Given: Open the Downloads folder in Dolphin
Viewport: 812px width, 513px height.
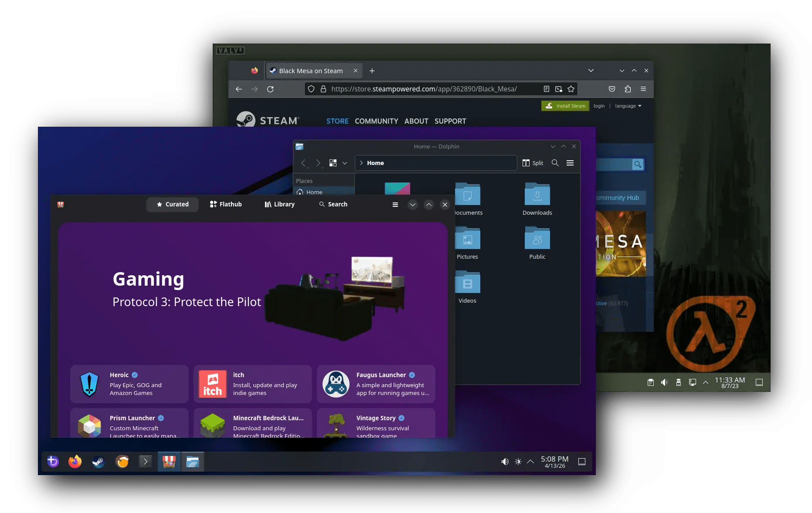Looking at the screenshot, I should (537, 200).
